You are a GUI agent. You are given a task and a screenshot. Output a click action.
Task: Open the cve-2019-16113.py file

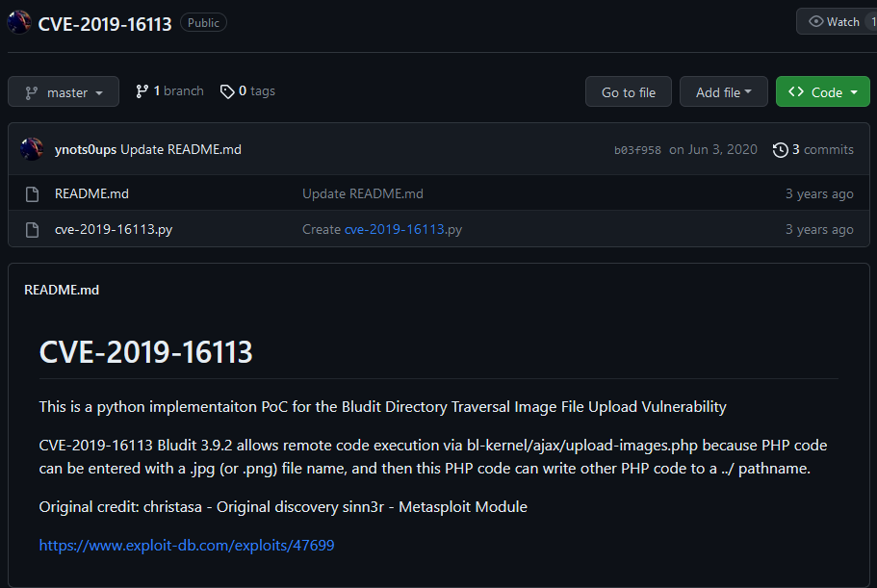(x=114, y=230)
